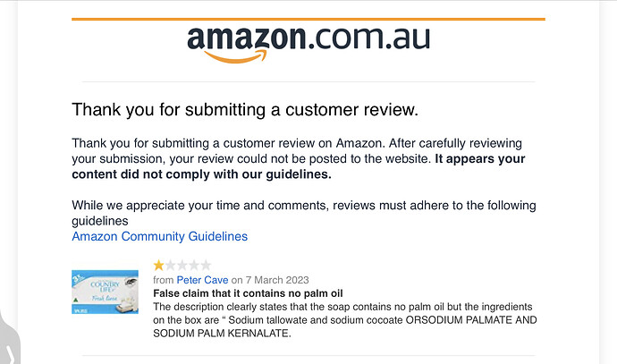
Task: Click the third empty rating star
Action: [x=182, y=266]
